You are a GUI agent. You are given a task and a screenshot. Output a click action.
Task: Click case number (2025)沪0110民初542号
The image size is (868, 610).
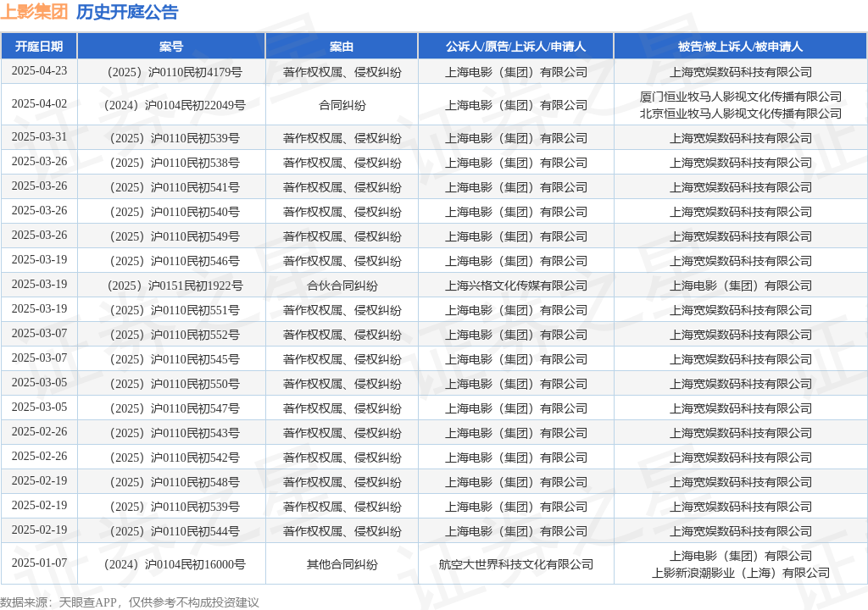coord(175,457)
